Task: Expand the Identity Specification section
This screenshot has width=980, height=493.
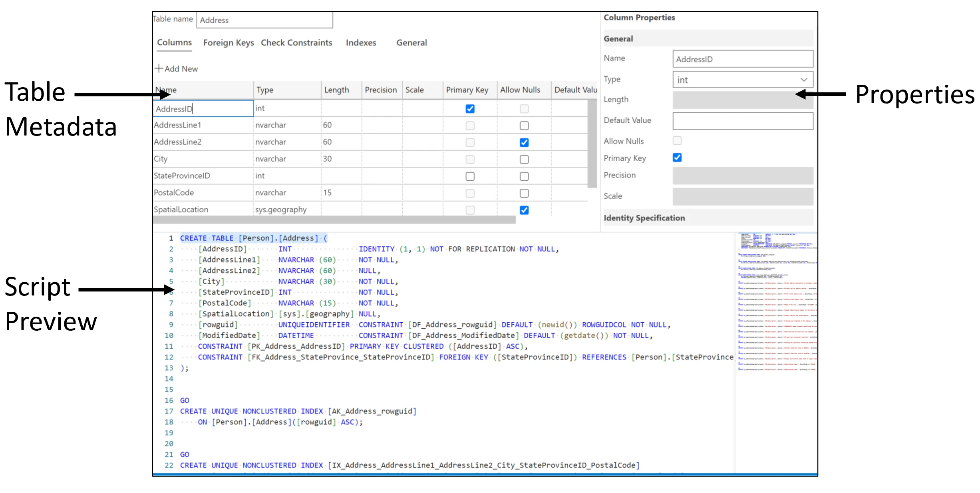Action: (644, 218)
